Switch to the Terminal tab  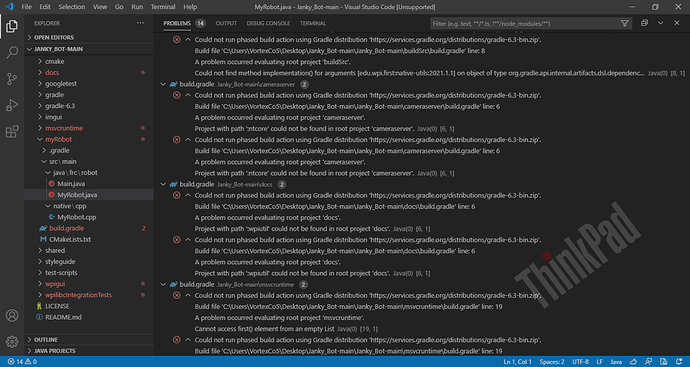[313, 23]
